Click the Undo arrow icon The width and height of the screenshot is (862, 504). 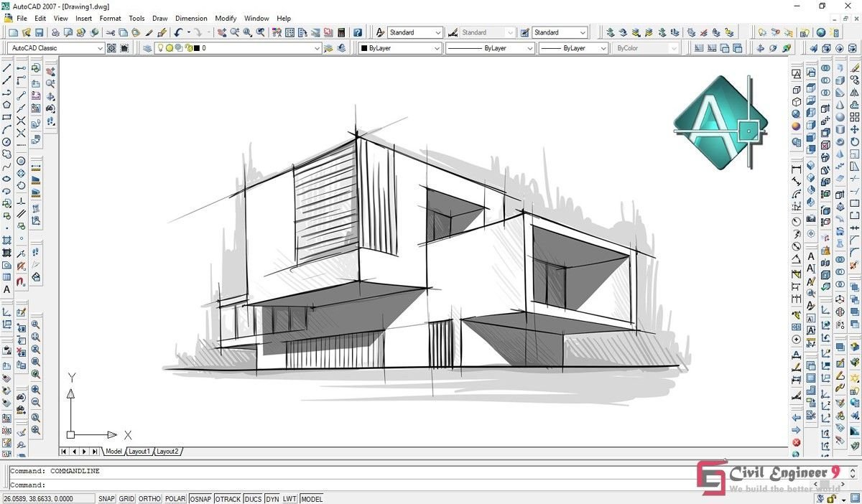click(178, 32)
